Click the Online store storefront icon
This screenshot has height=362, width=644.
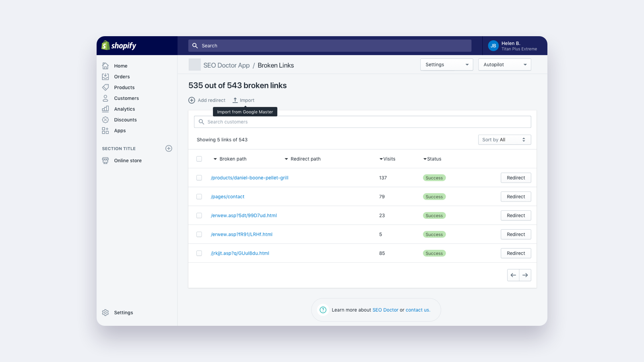(x=105, y=160)
